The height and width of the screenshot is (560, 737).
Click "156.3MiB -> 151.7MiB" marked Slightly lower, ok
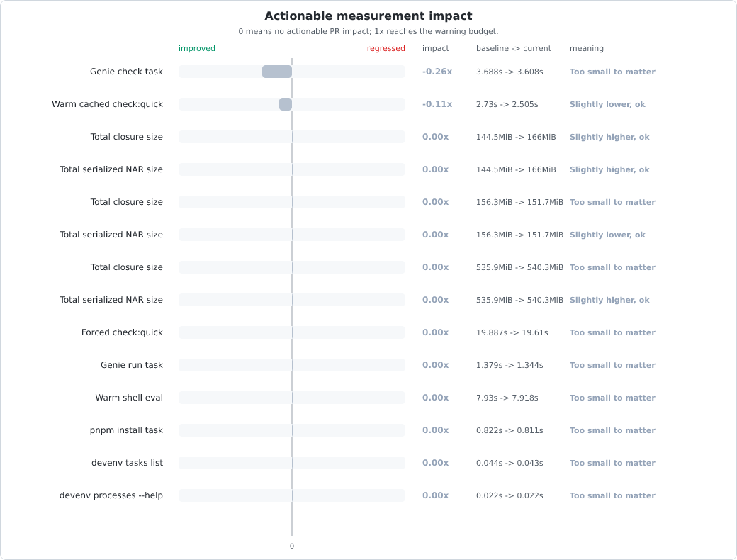coord(519,234)
